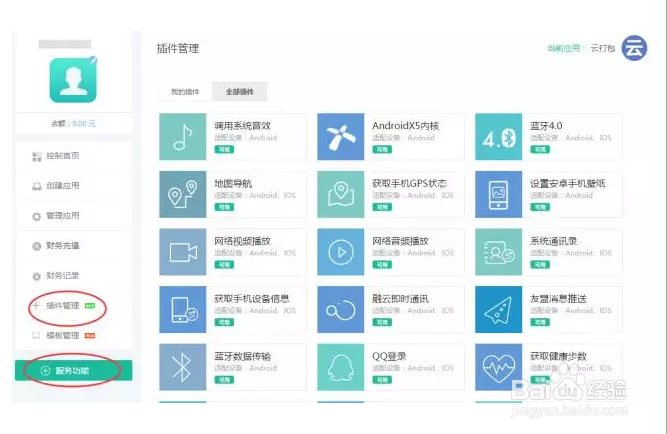Image resolution: width=667 pixels, height=434 pixels.
Task: Open the QQ登录 penguin icon
Action: pyautogui.click(x=340, y=367)
